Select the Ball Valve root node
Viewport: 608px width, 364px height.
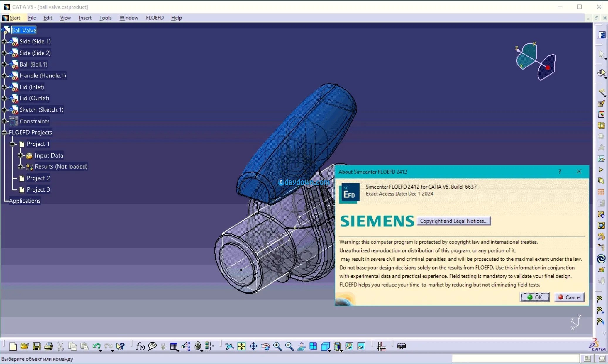pos(24,30)
